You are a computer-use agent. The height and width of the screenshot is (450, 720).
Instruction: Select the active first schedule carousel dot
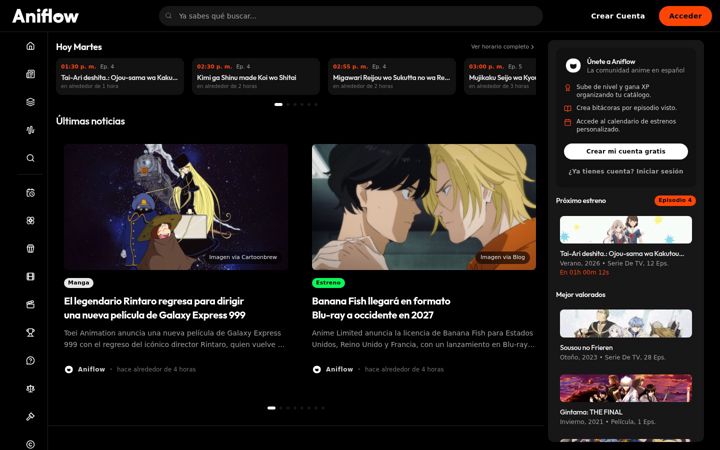tap(278, 104)
